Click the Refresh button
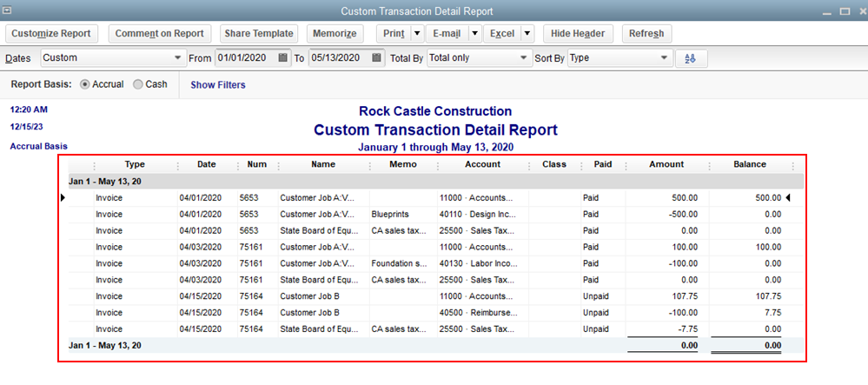The height and width of the screenshot is (385, 868). tap(646, 34)
